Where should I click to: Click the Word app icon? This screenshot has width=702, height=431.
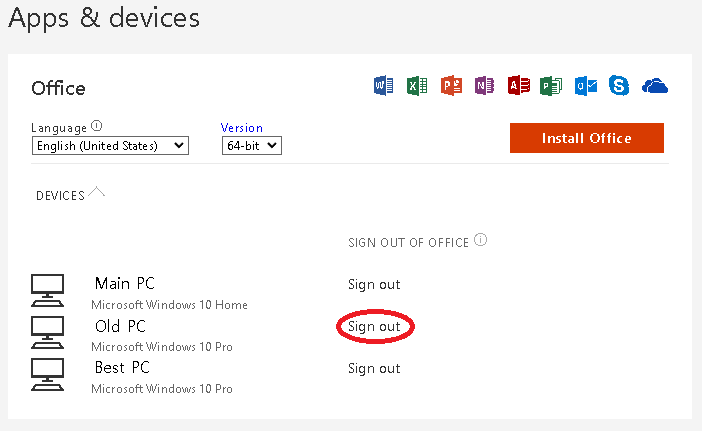pyautogui.click(x=384, y=86)
